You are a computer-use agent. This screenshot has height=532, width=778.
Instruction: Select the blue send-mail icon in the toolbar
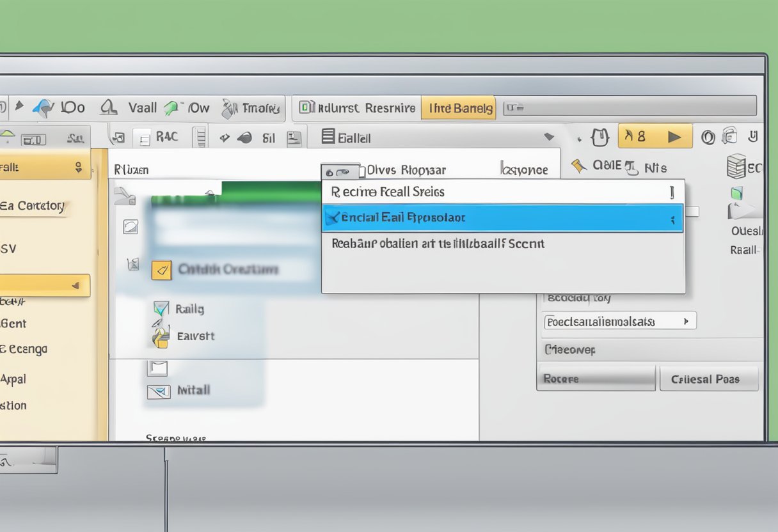[x=43, y=107]
